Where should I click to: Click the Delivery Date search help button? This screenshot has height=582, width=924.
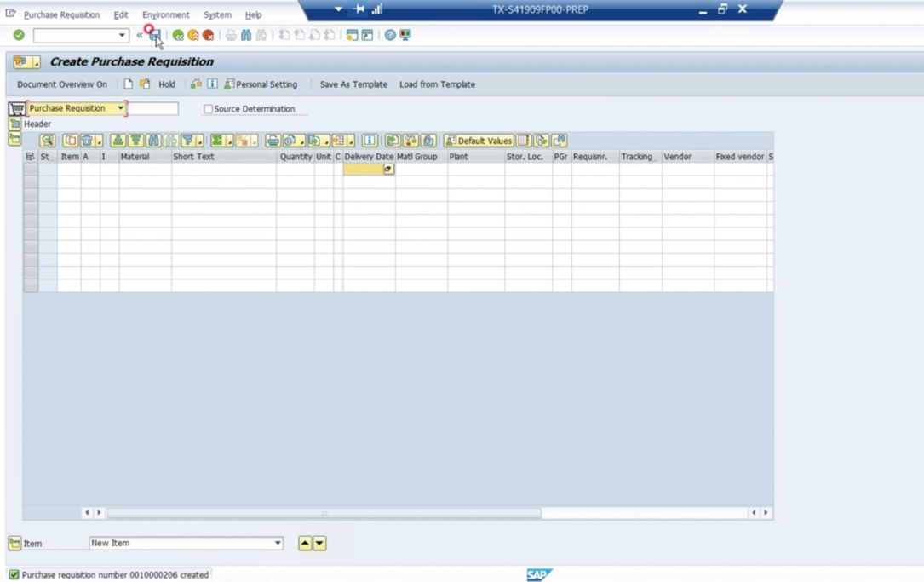coord(387,170)
